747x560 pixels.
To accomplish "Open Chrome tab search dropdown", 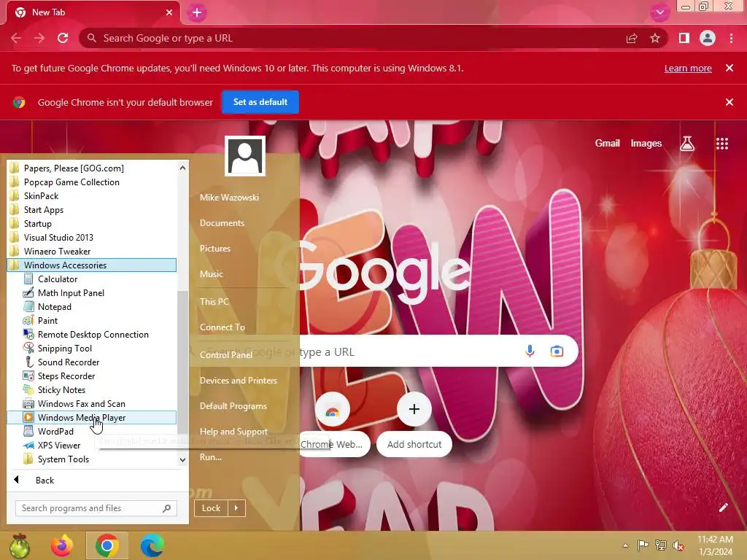I will (659, 13).
